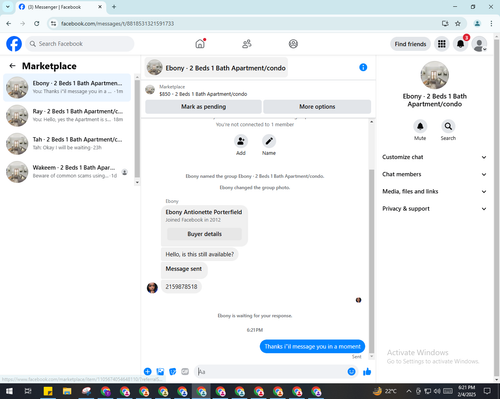Image resolution: width=500 pixels, height=399 pixels.
Task: Open the Friends icon in top navigation
Action: [247, 44]
